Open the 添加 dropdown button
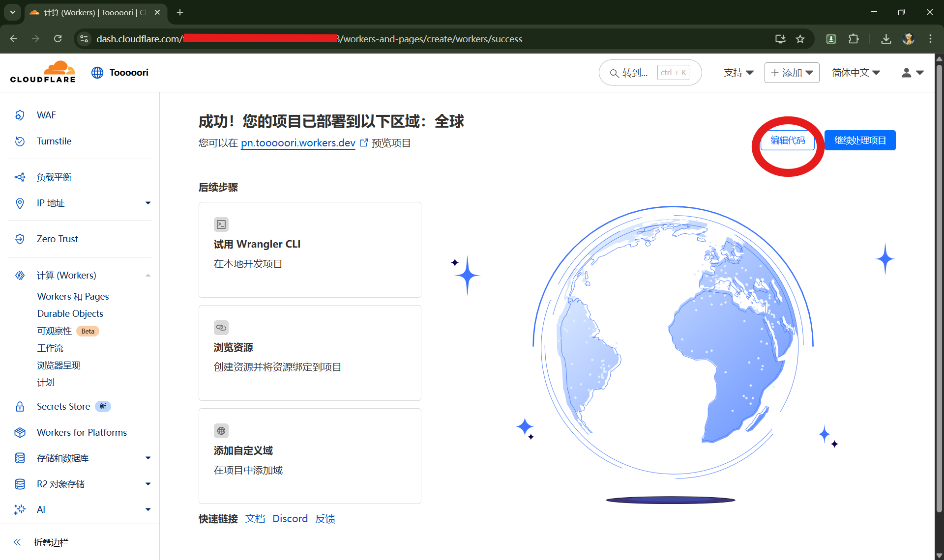The height and width of the screenshot is (560, 944). pos(792,73)
